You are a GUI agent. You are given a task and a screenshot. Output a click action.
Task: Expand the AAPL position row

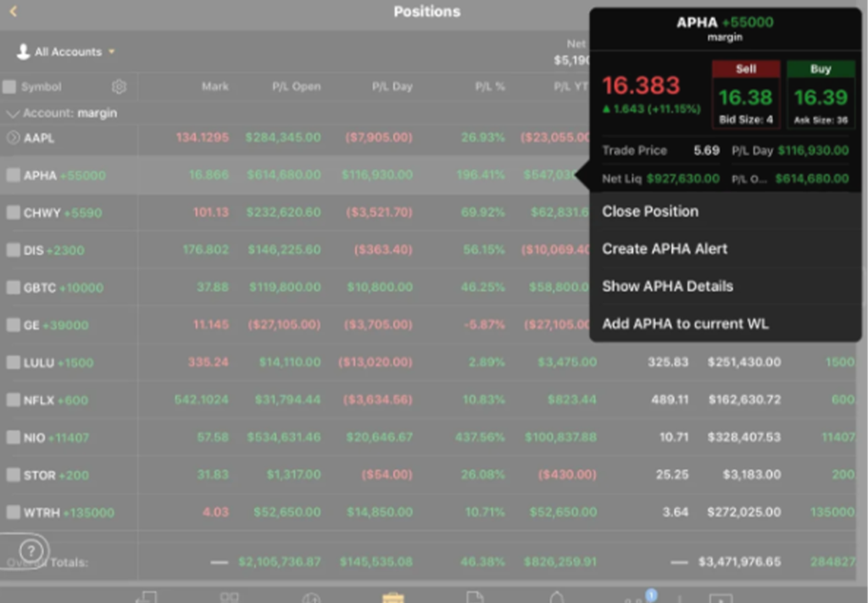pyautogui.click(x=13, y=137)
